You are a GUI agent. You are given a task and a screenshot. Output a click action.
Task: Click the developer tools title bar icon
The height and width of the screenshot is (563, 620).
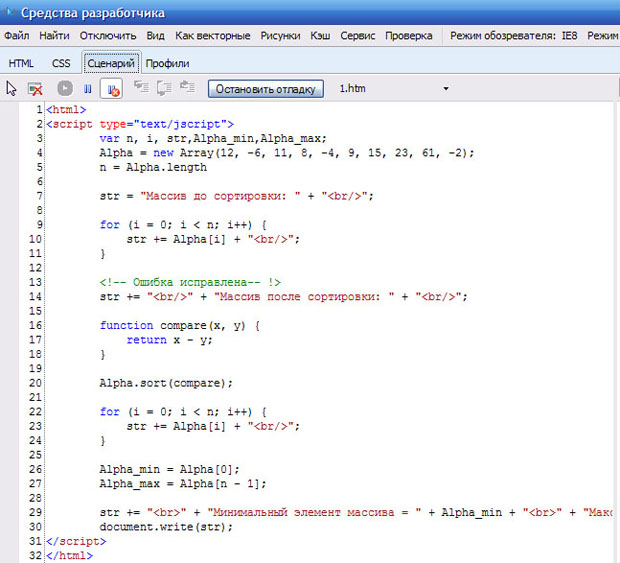[x=9, y=12]
